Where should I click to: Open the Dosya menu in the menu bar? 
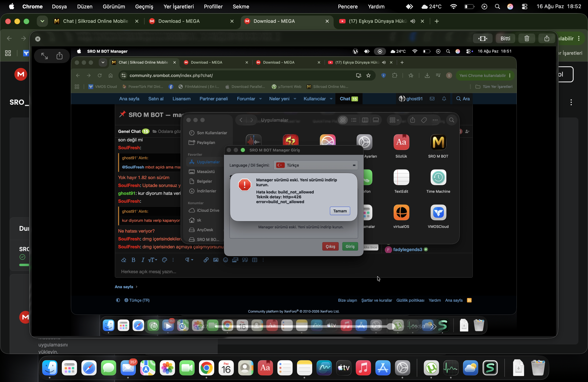pyautogui.click(x=59, y=6)
